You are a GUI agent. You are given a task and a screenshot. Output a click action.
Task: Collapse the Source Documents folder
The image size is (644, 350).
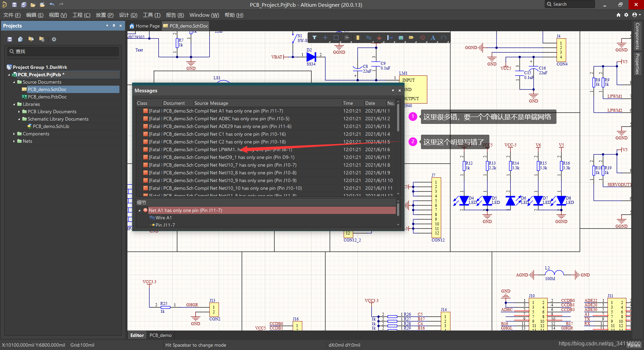[14, 82]
